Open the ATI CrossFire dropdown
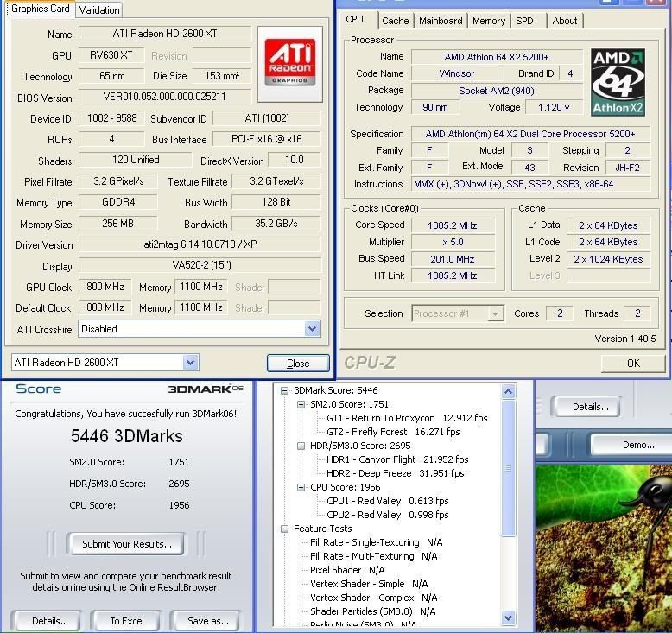The width and height of the screenshot is (672, 633). point(312,329)
